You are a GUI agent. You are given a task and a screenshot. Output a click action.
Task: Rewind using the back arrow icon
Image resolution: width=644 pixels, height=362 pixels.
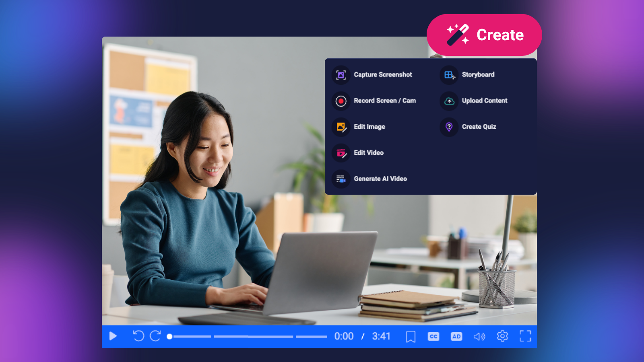pyautogui.click(x=138, y=336)
